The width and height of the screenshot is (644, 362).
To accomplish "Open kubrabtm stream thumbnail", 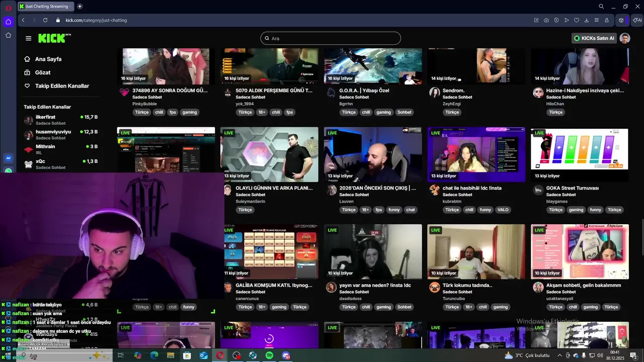I will click(476, 154).
